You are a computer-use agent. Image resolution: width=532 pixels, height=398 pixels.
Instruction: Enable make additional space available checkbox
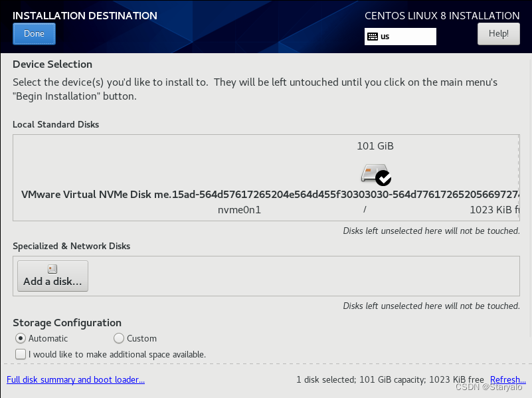pyautogui.click(x=21, y=354)
